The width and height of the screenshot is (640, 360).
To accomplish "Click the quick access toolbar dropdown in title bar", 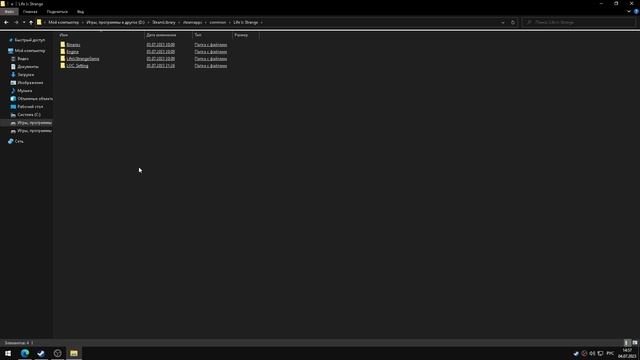I will pos(12,4).
